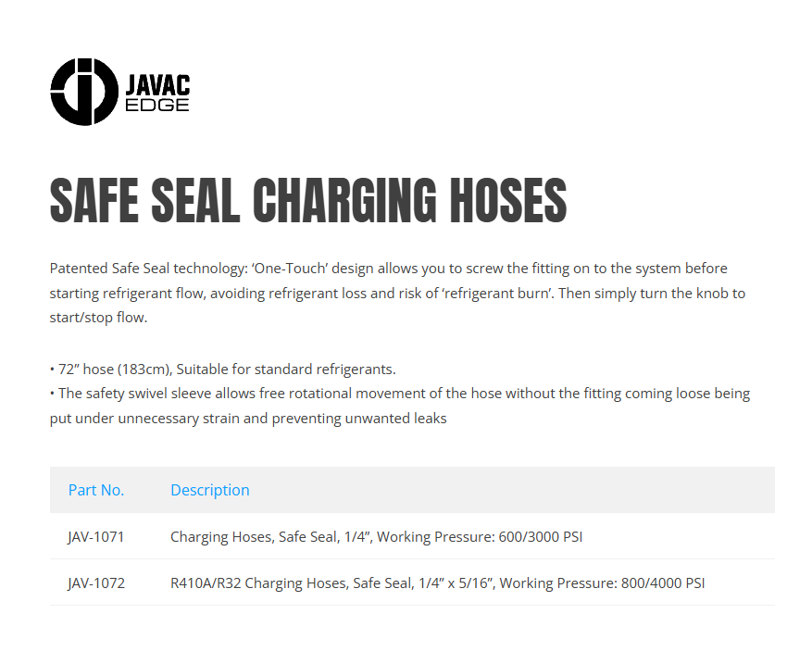
Task: Click the Safe Seal Charging Hoses heading
Action: coord(307,200)
